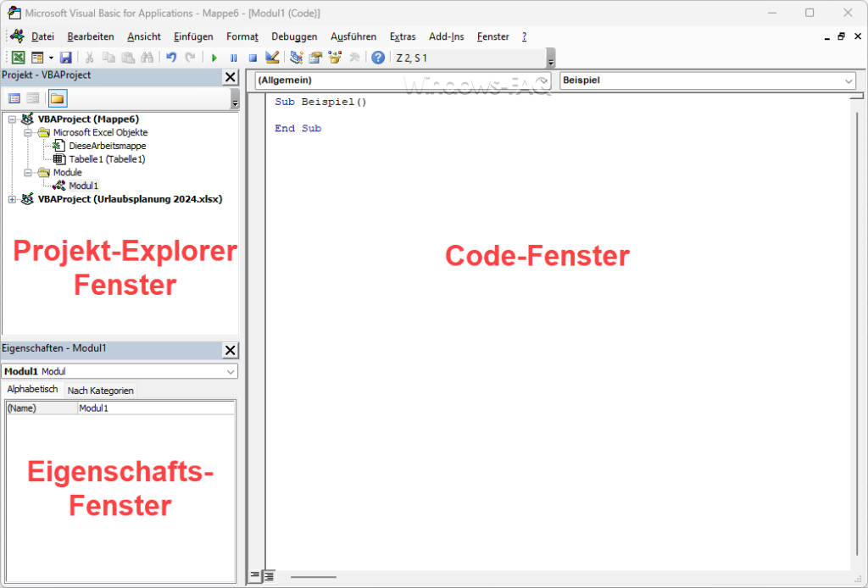Click the Break pause icon
Viewport: 868px width, 588px height.
[234, 58]
